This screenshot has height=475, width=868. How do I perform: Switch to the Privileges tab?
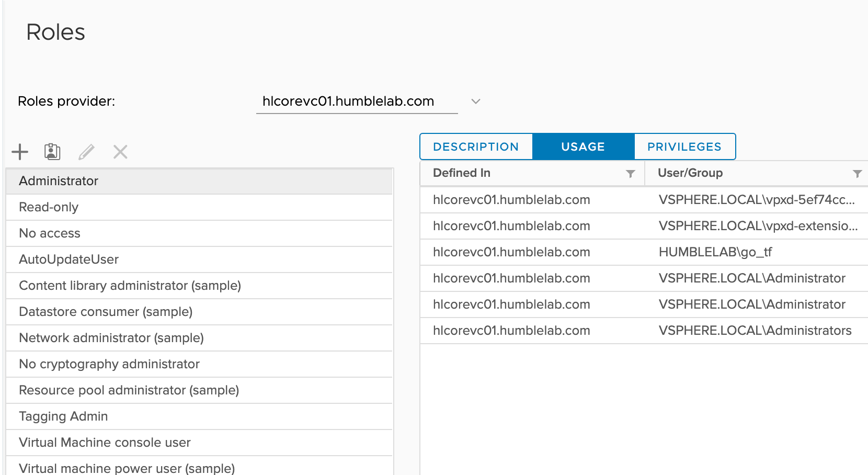[684, 147]
